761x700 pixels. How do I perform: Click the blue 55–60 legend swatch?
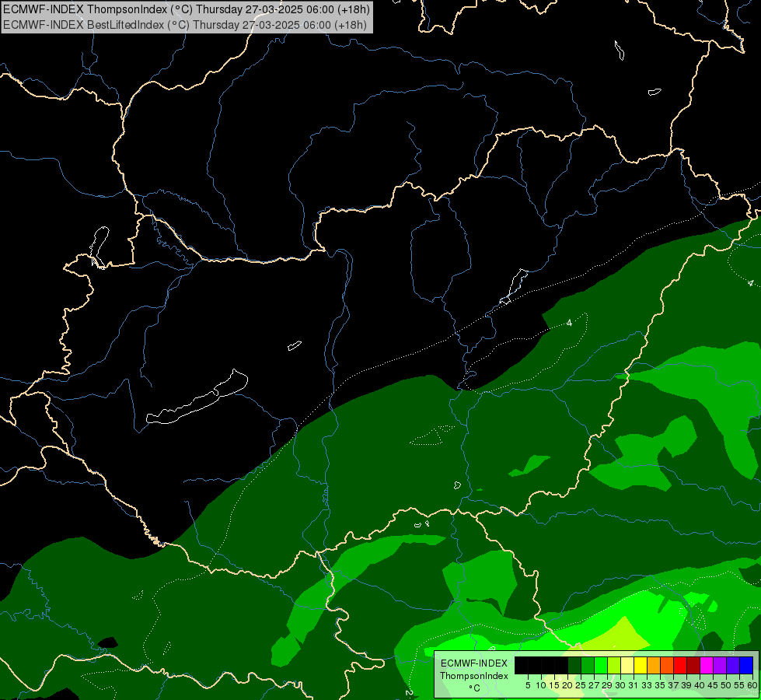[746, 666]
